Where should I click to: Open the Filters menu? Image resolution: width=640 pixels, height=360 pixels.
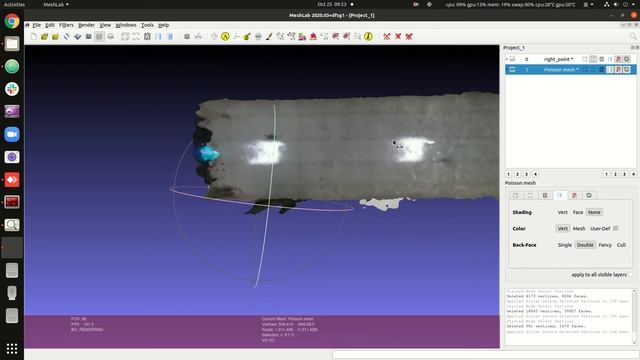(66, 25)
